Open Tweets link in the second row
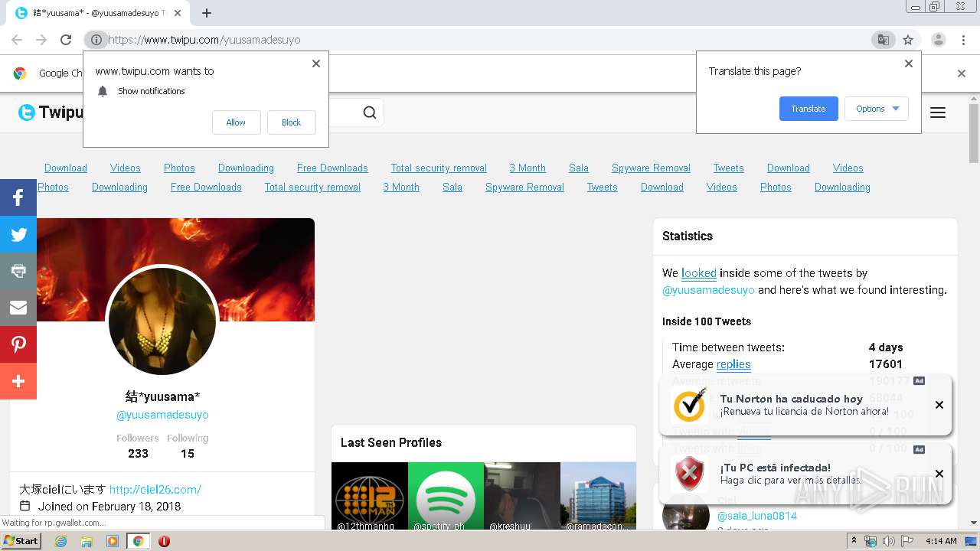Image resolution: width=980 pixels, height=551 pixels. point(602,187)
